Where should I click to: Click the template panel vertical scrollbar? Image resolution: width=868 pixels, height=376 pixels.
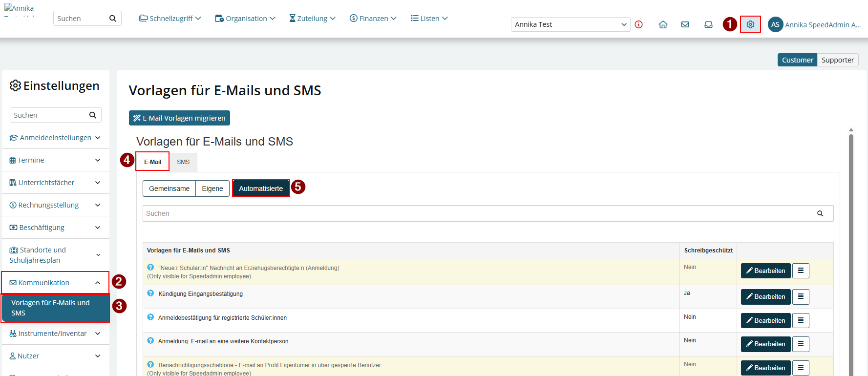(x=851, y=254)
